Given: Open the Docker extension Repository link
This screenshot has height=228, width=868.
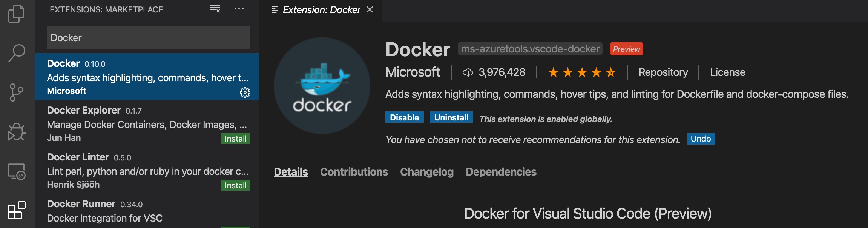Looking at the screenshot, I should coord(663,72).
